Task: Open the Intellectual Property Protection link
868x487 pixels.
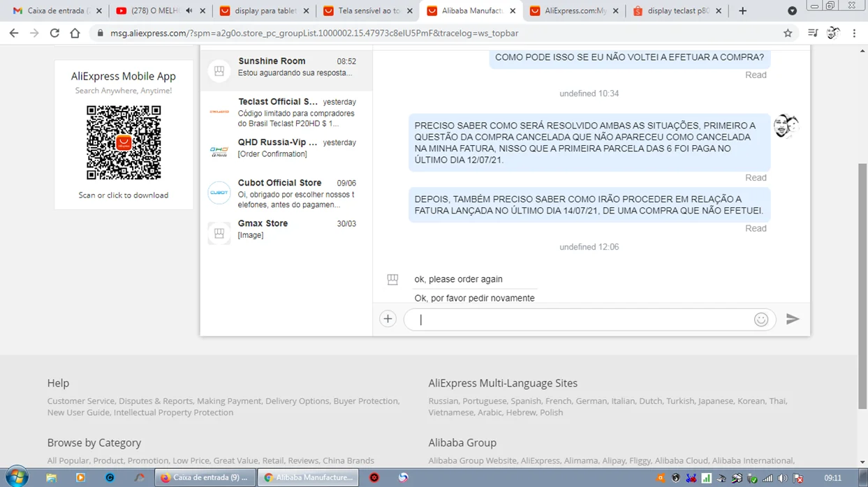Action: (173, 412)
